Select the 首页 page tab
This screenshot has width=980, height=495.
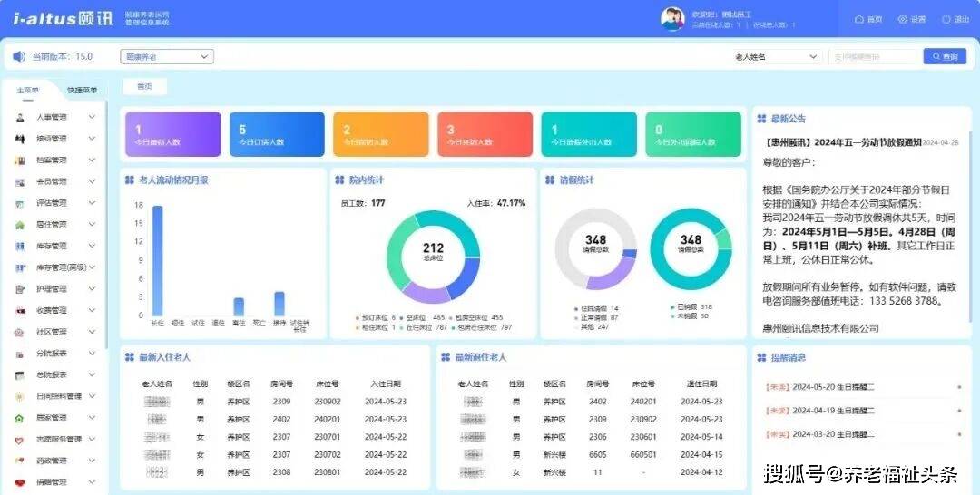coord(143,87)
